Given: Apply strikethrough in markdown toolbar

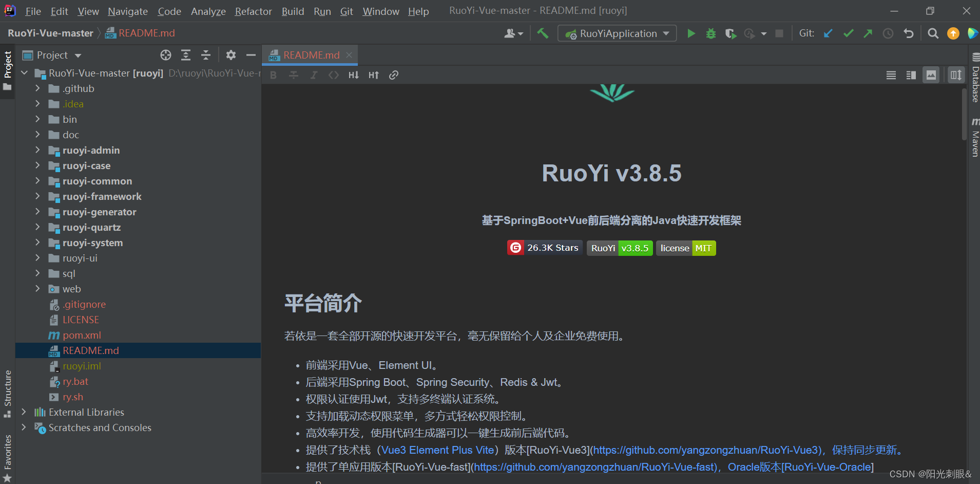Looking at the screenshot, I should pos(294,75).
